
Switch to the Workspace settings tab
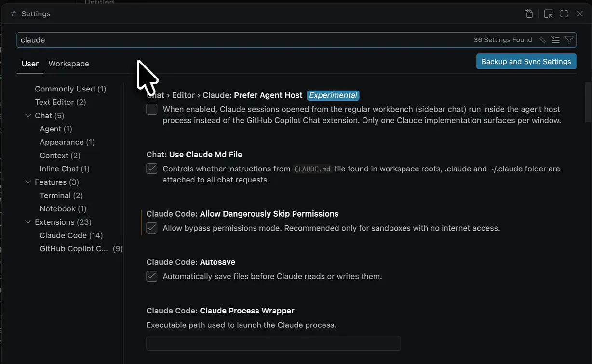pyautogui.click(x=68, y=64)
